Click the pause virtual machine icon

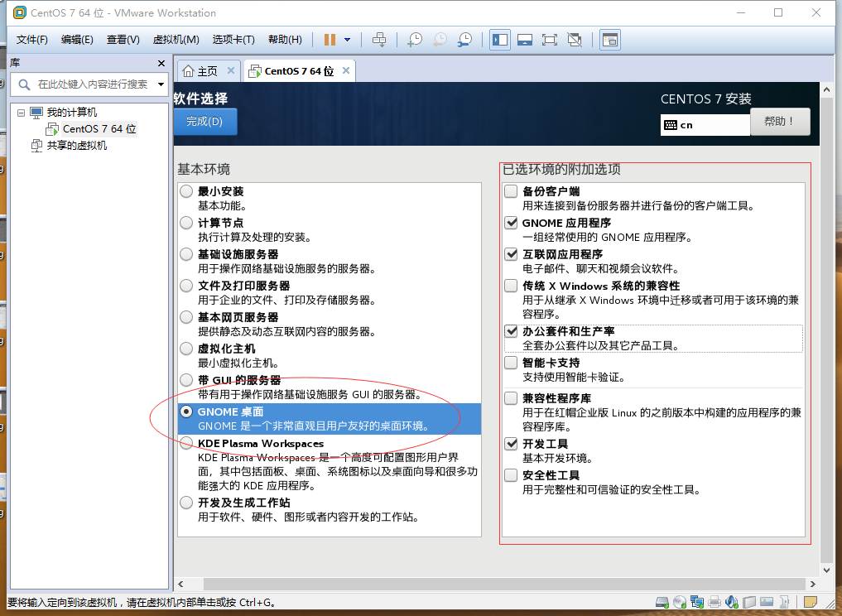click(x=330, y=40)
